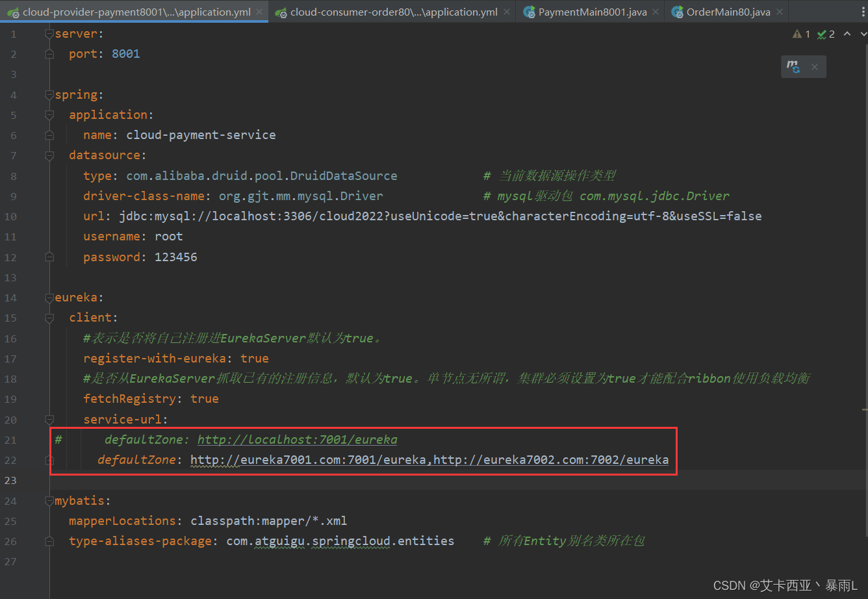Click Spring icon on cloud-consumer-order80 tab
The width and height of the screenshot is (868, 599).
(281, 12)
